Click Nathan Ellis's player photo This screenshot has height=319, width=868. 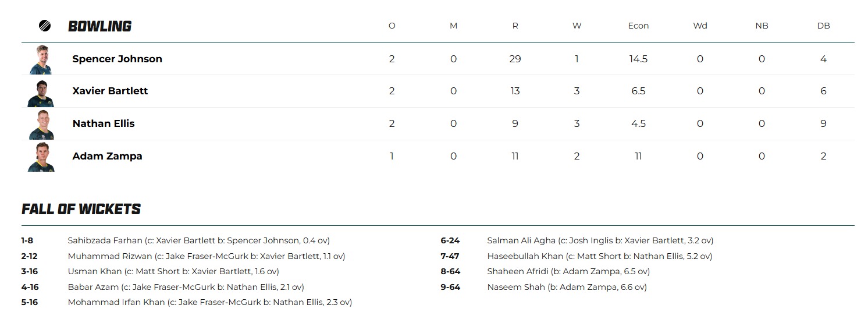(x=41, y=124)
